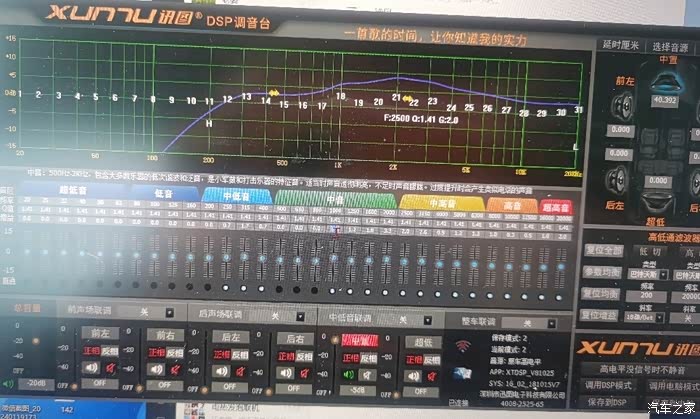Click the 1000 Hz EQ band slider
This screenshot has height=419, width=700.
tap(333, 258)
